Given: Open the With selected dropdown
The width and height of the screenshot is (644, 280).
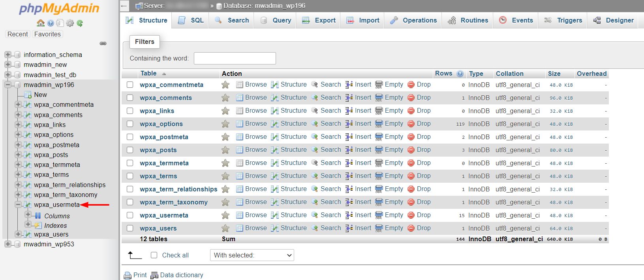Looking at the screenshot, I should 252,255.
